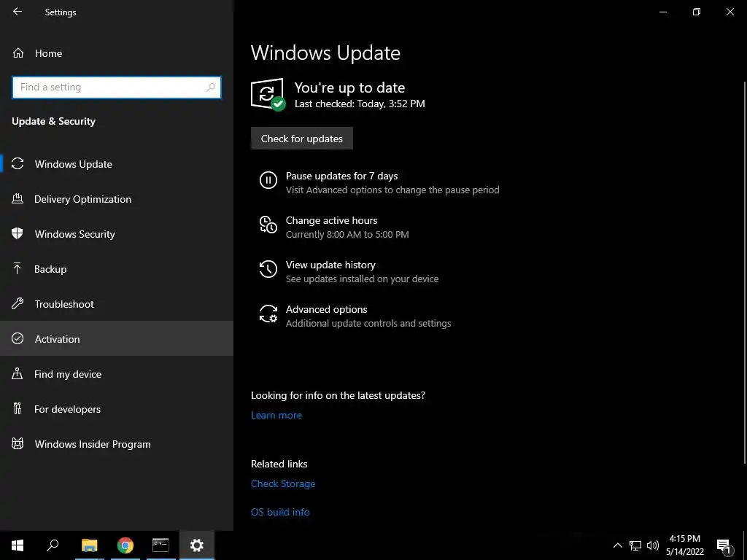The width and height of the screenshot is (747, 560).
Task: Click the search magnifier in Find a setting
Action: tap(211, 87)
